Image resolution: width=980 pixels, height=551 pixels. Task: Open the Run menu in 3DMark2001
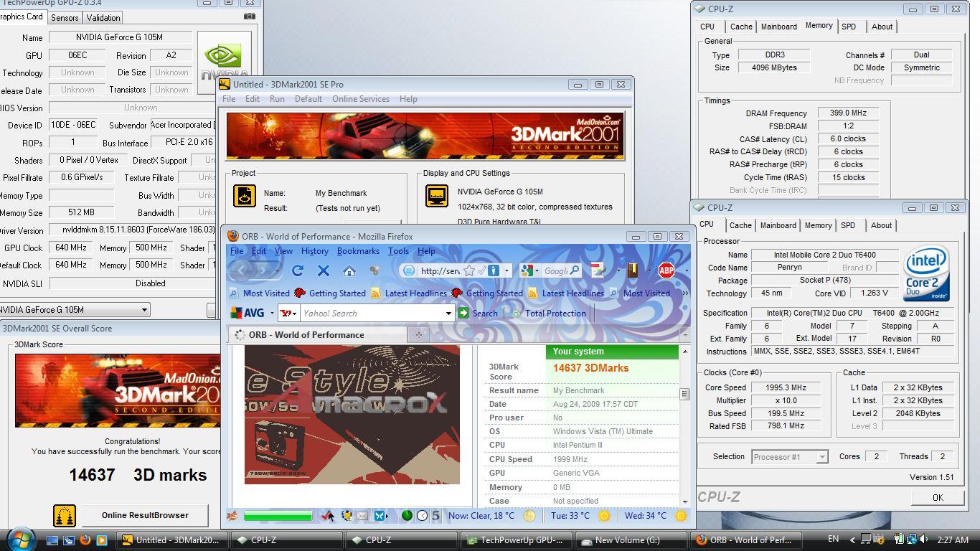click(x=277, y=99)
